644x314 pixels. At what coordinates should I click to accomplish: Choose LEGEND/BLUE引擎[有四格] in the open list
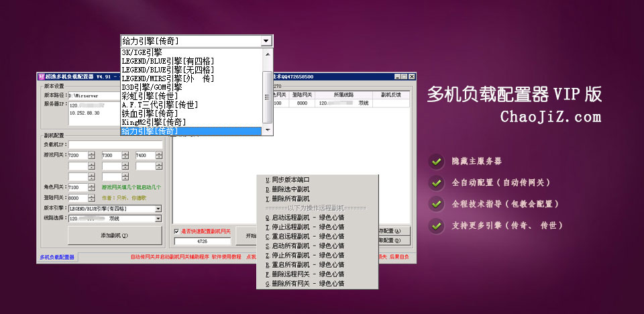pos(191,61)
